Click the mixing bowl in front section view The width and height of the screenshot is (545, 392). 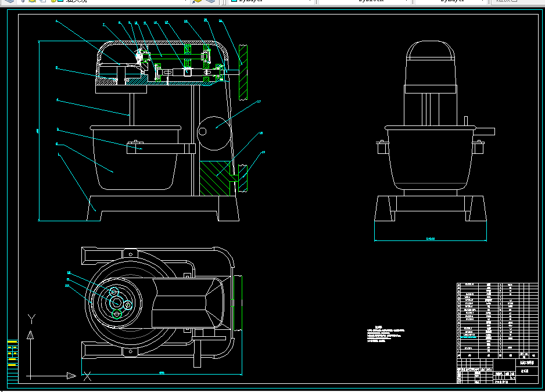135,159
